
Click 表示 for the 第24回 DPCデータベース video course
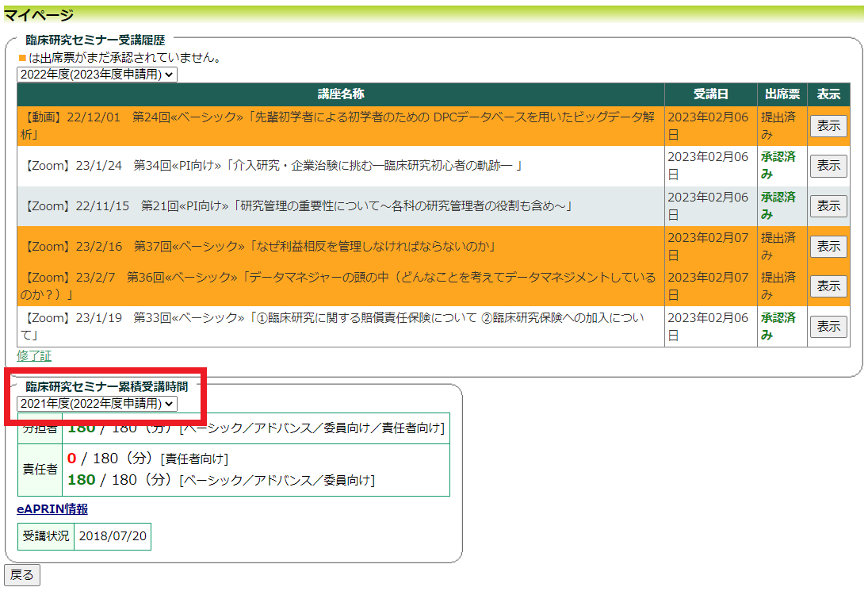828,126
